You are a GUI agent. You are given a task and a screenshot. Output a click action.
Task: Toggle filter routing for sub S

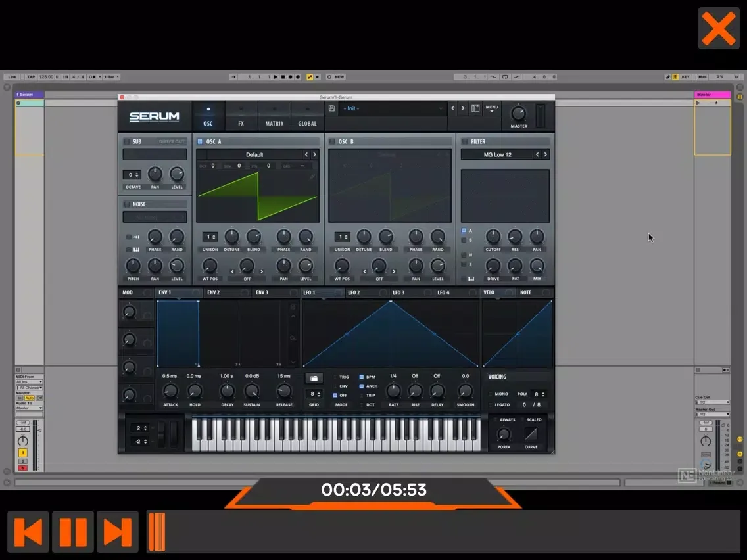tap(464, 265)
